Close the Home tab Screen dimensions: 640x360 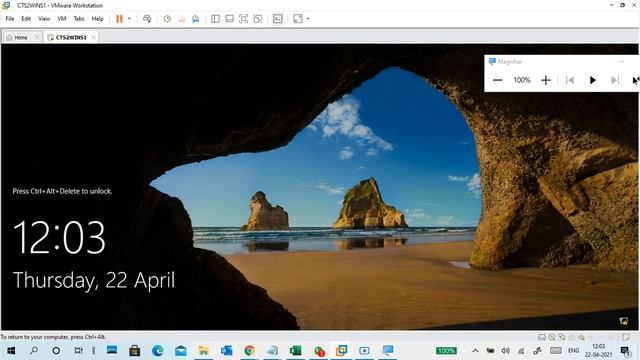coord(37,38)
